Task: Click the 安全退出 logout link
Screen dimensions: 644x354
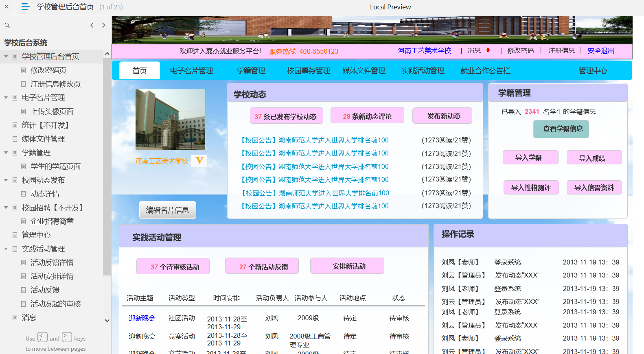Action: (601, 51)
